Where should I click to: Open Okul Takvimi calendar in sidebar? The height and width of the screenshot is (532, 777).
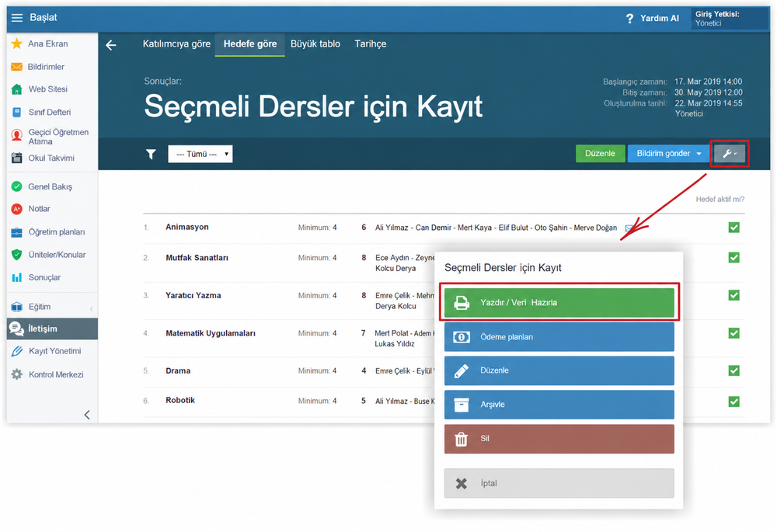click(x=17, y=158)
